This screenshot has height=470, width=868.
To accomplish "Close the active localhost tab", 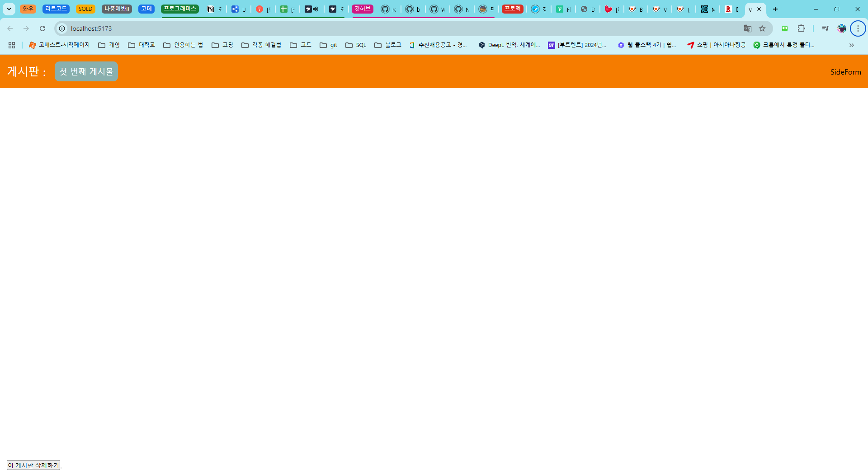I will 759,9.
